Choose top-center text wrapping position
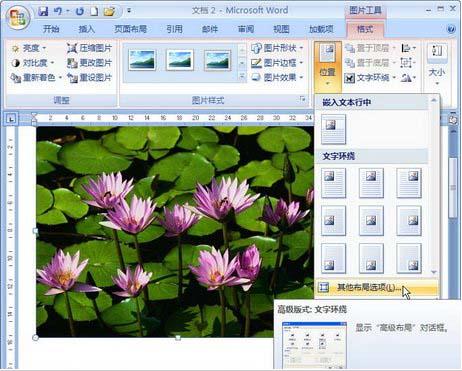The height and width of the screenshot is (371, 462). 371,183
